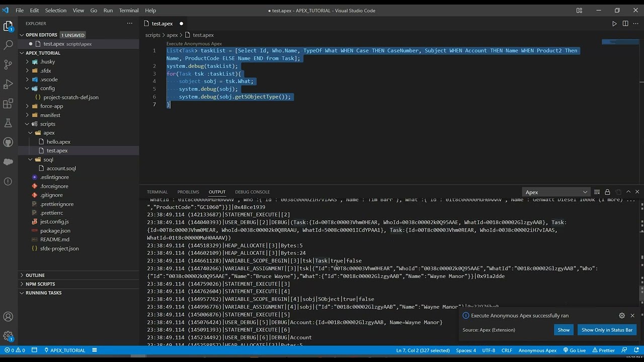Collapse the soql folder
644x362 pixels.
coord(78,159)
